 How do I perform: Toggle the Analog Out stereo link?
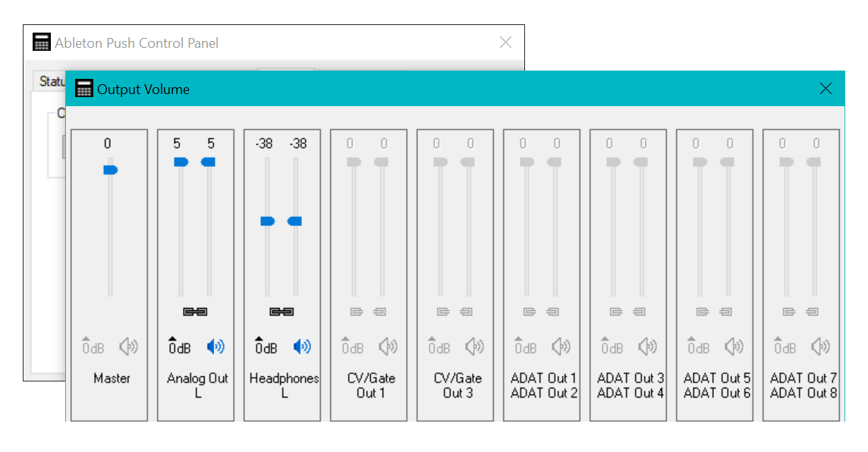point(195,311)
